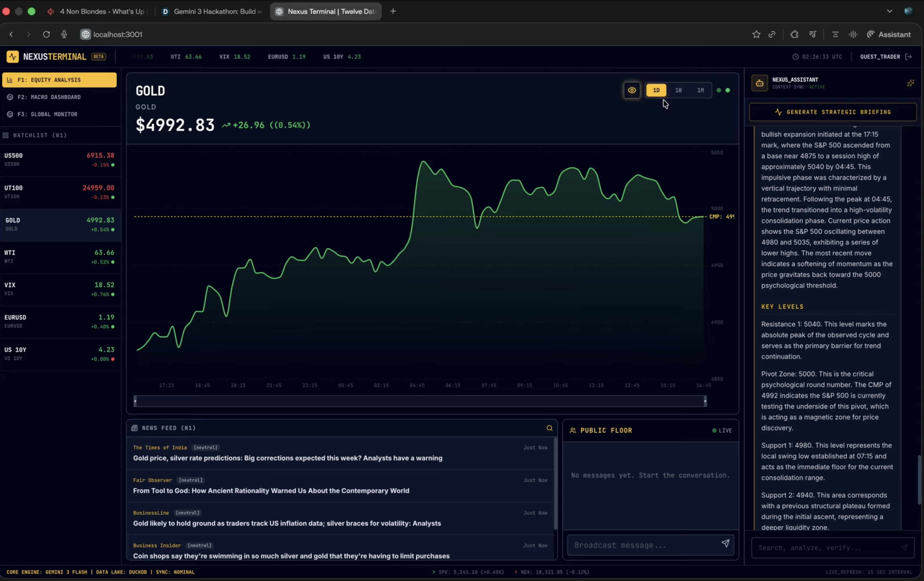924x581 pixels.
Task: Click the logout icon beside GUEST_TRADER
Action: pyautogui.click(x=909, y=56)
